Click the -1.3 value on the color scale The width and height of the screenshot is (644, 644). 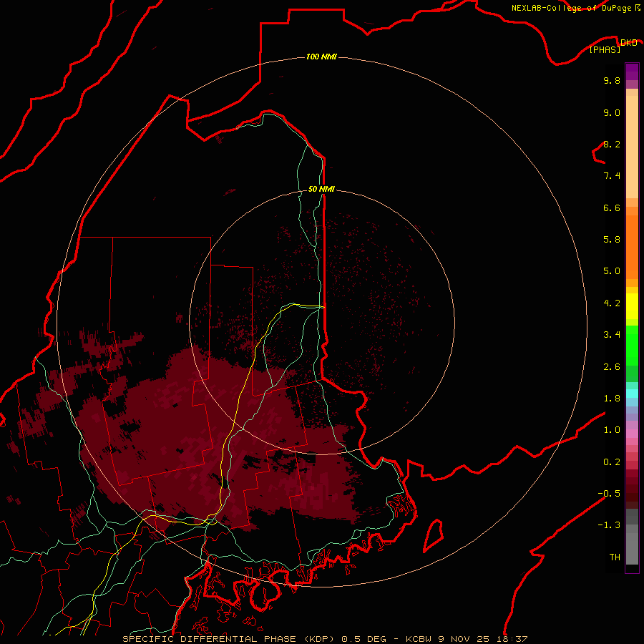click(x=609, y=525)
